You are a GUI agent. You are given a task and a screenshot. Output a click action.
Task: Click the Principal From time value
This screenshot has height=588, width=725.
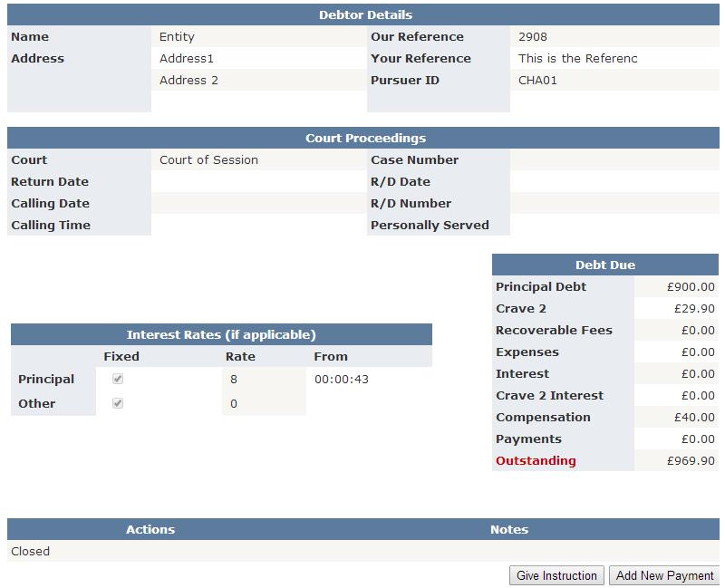(x=342, y=380)
